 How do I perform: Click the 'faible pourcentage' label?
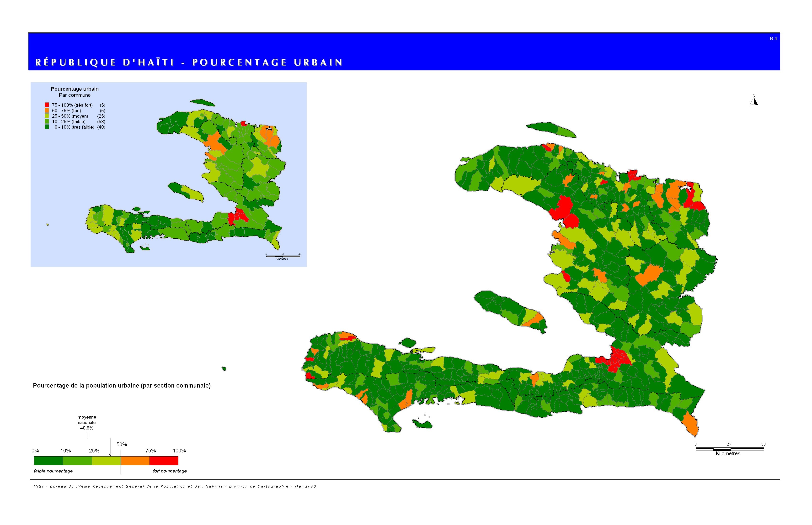[x=53, y=471]
